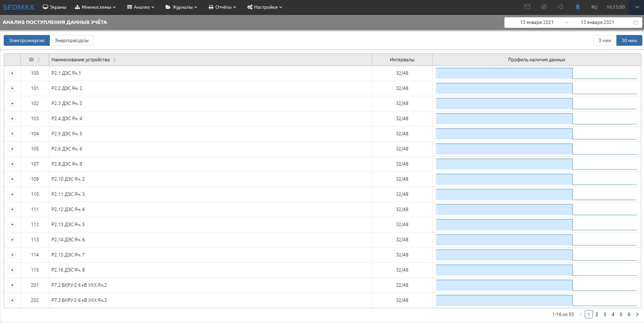644x323 pixels.
Task: Open the Анализ menu
Action: click(141, 7)
